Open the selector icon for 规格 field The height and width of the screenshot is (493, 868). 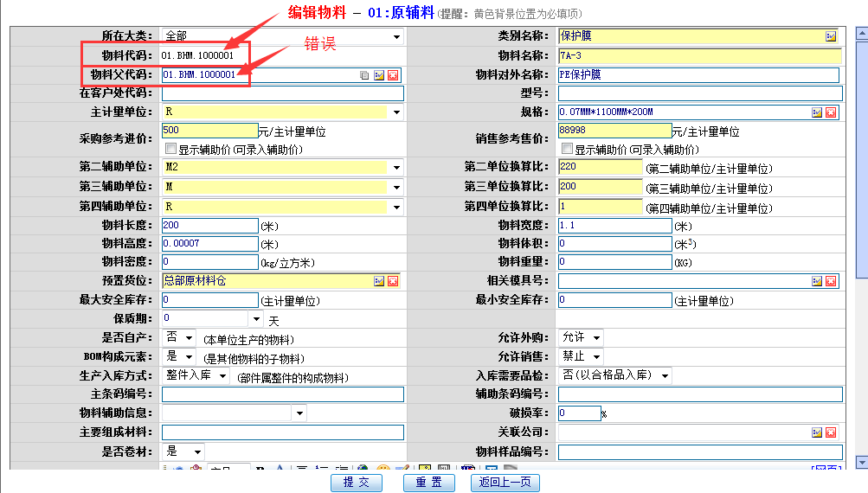click(x=816, y=112)
